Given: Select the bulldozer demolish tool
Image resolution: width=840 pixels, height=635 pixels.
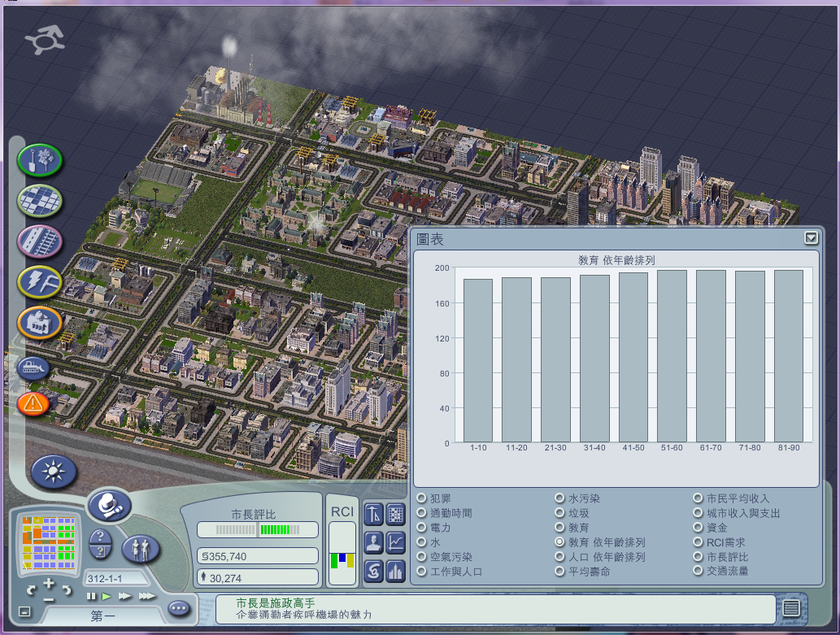Looking at the screenshot, I should 33,368.
